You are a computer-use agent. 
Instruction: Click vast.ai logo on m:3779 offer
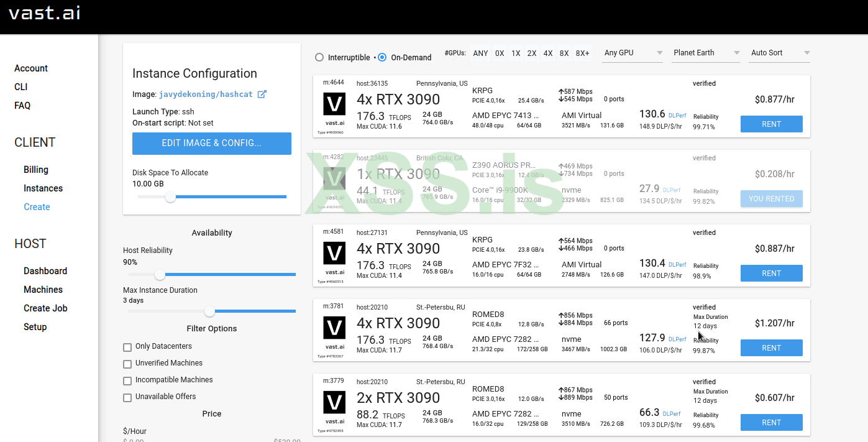pos(335,402)
